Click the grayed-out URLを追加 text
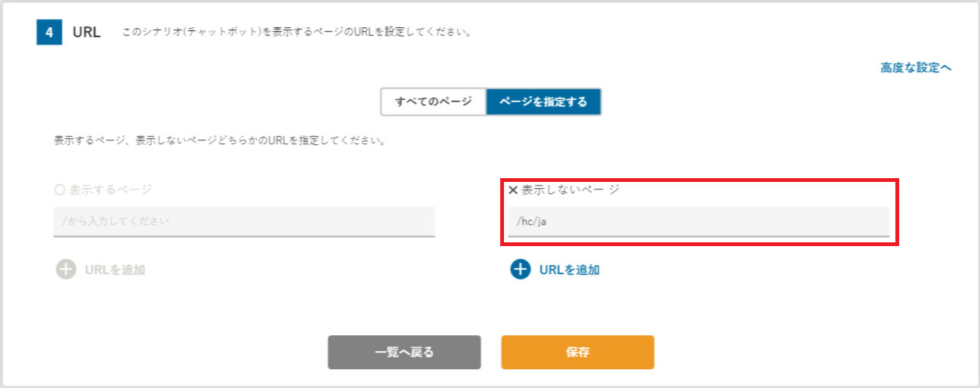Screen dimensions: 980x388 (116, 269)
